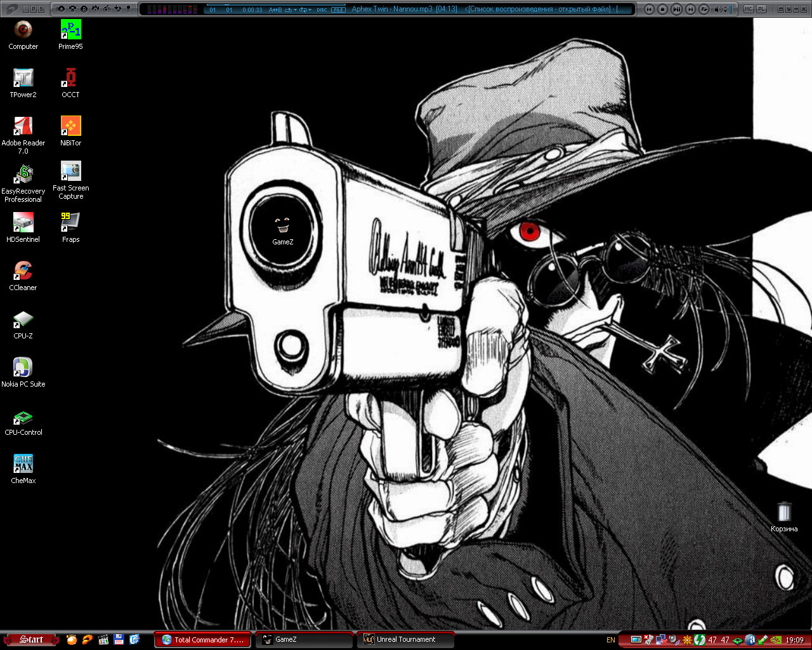Click the 'Aphex Twin - Nannou.mp3' track title

392,9
